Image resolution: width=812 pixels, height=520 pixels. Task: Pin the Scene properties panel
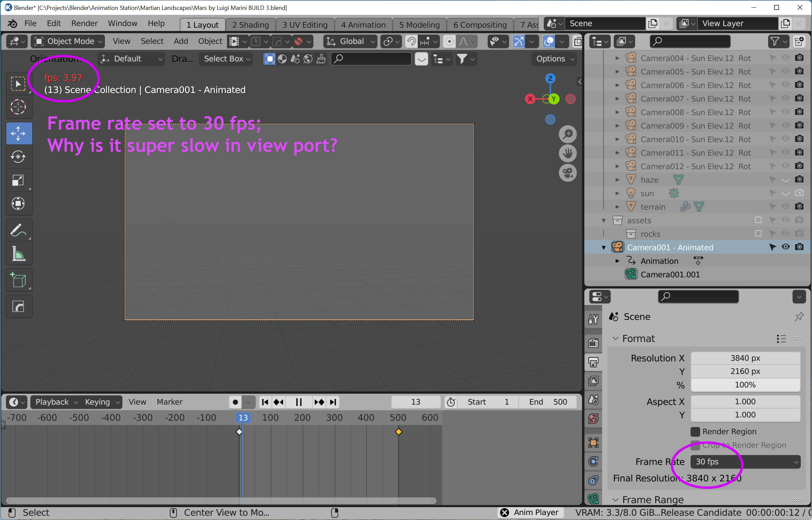click(799, 317)
